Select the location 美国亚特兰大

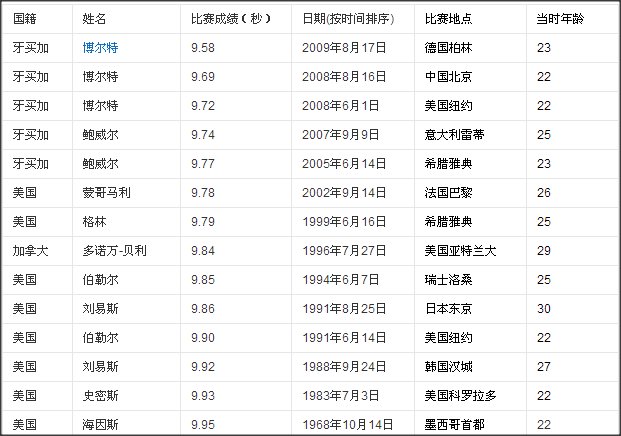tap(460, 251)
